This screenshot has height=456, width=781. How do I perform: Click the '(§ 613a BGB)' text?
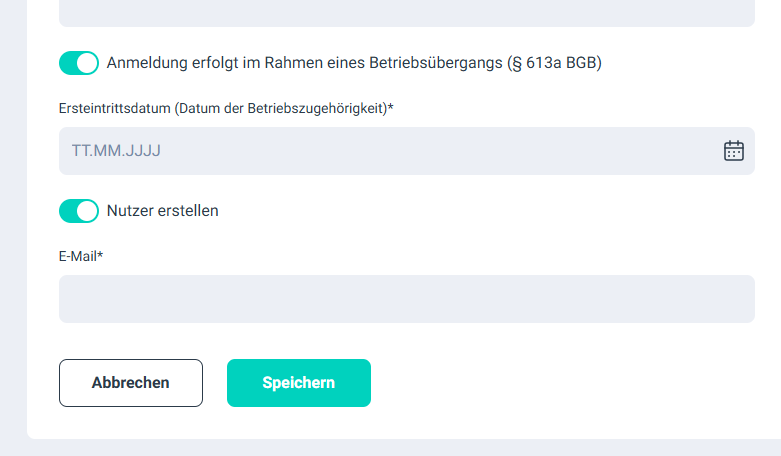point(555,63)
